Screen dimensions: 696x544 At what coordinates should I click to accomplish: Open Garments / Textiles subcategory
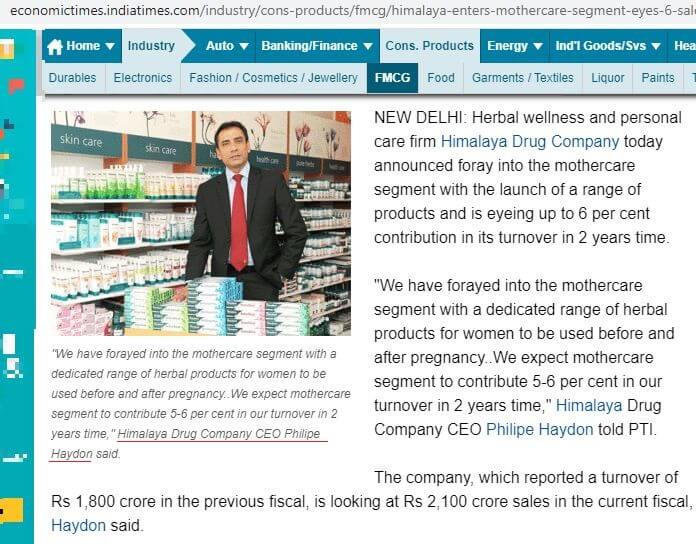[523, 78]
